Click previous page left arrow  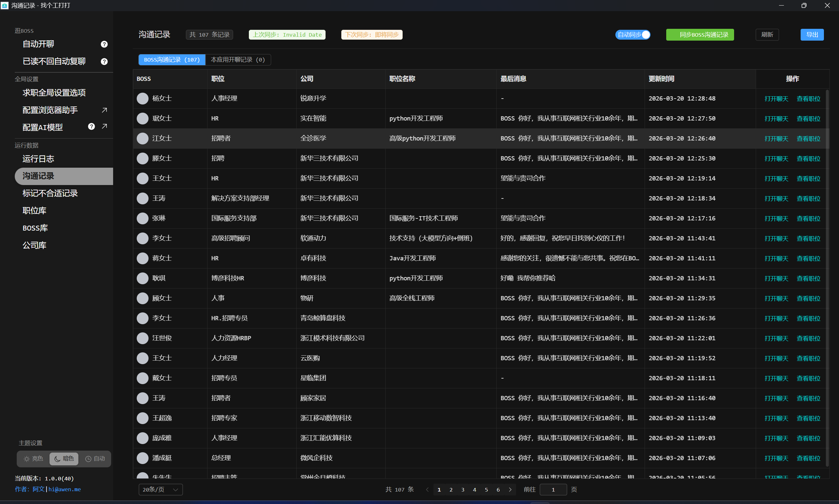tap(427, 489)
